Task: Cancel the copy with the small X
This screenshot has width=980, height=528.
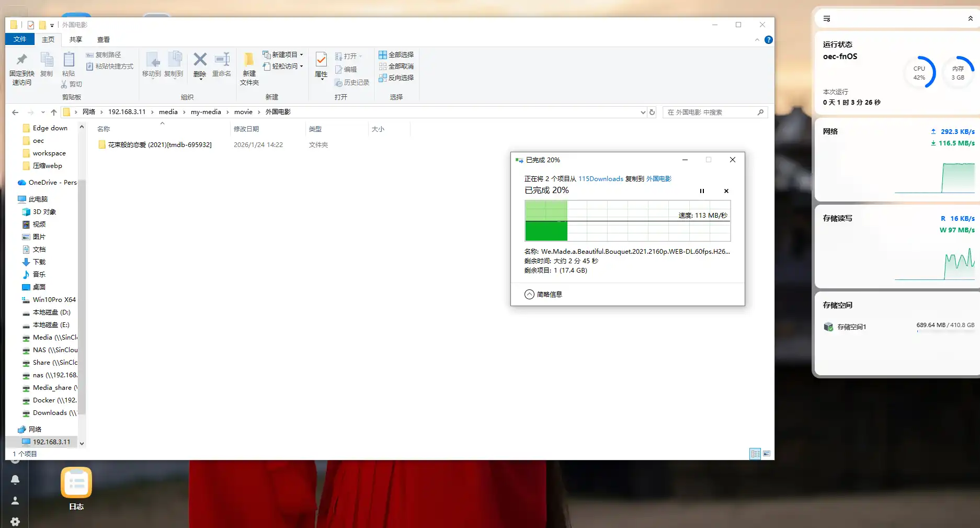Action: pos(726,191)
